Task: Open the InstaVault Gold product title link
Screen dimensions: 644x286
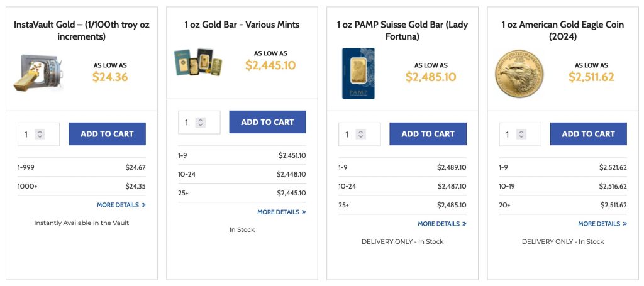Action: (82, 30)
